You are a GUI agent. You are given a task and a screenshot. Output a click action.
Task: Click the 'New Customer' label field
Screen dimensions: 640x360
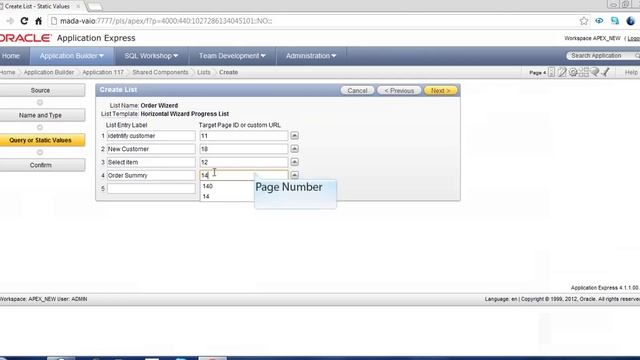(151, 149)
